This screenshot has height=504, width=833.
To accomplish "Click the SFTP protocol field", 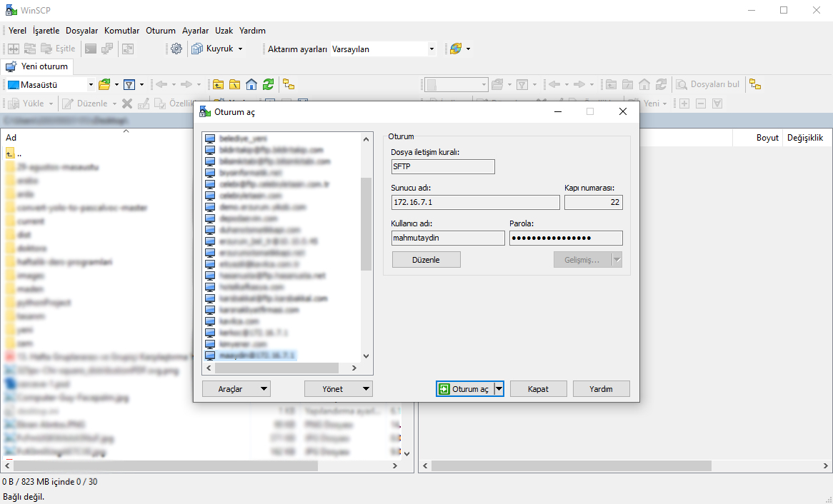I will click(443, 167).
